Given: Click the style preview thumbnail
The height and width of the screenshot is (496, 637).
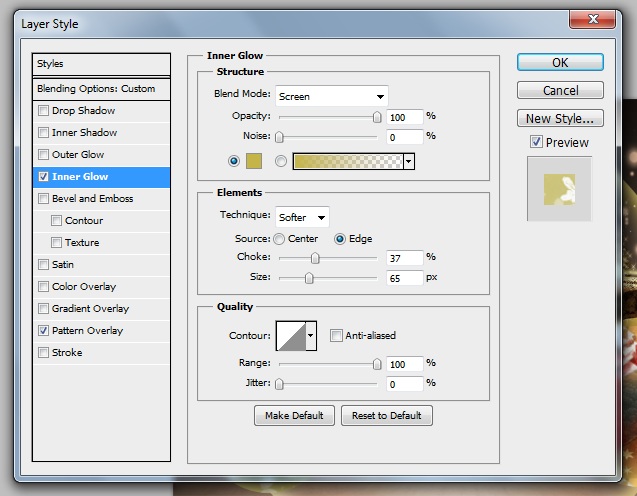Looking at the screenshot, I should 559,189.
